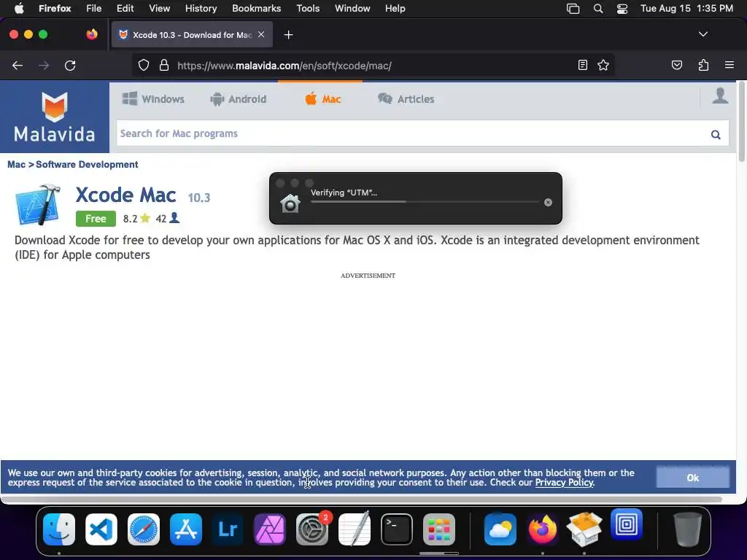Screen dimensions: 747x560
Task: Toggle reader view icon in address bar
Action: [583, 65]
